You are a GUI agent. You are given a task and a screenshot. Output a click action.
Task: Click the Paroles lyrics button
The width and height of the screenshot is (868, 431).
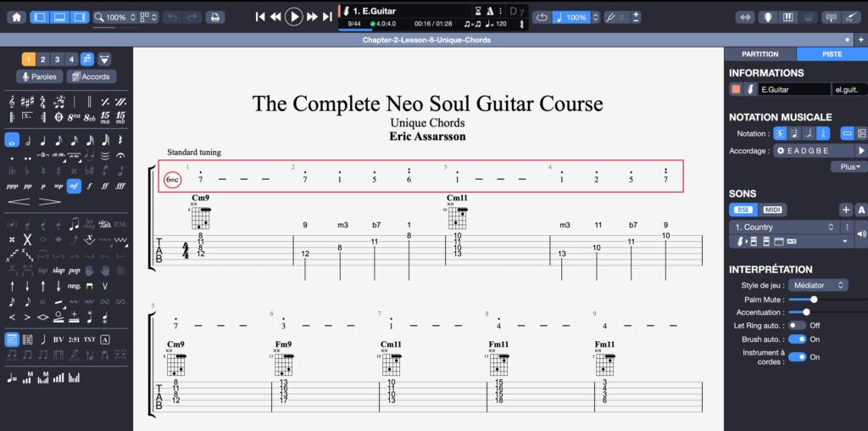click(39, 76)
